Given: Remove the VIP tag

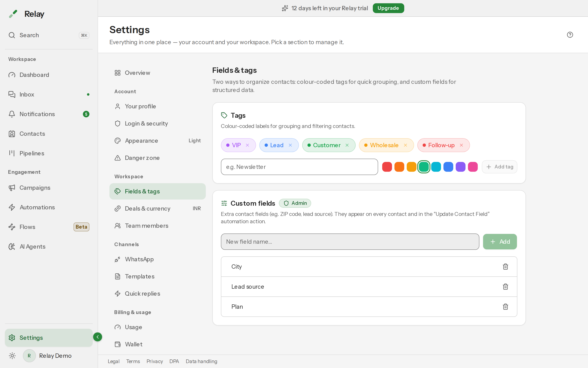Looking at the screenshot, I should [x=247, y=145].
